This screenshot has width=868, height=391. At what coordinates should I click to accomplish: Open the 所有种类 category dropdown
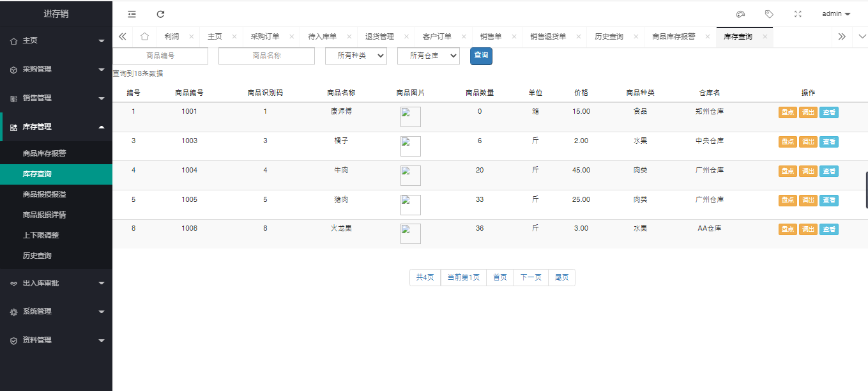coord(356,56)
